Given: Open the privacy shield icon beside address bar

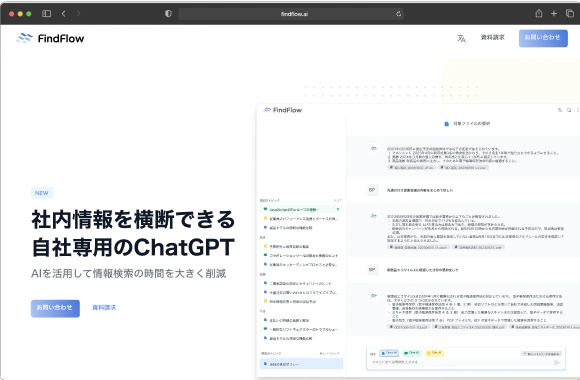Looking at the screenshot, I should coord(168,14).
